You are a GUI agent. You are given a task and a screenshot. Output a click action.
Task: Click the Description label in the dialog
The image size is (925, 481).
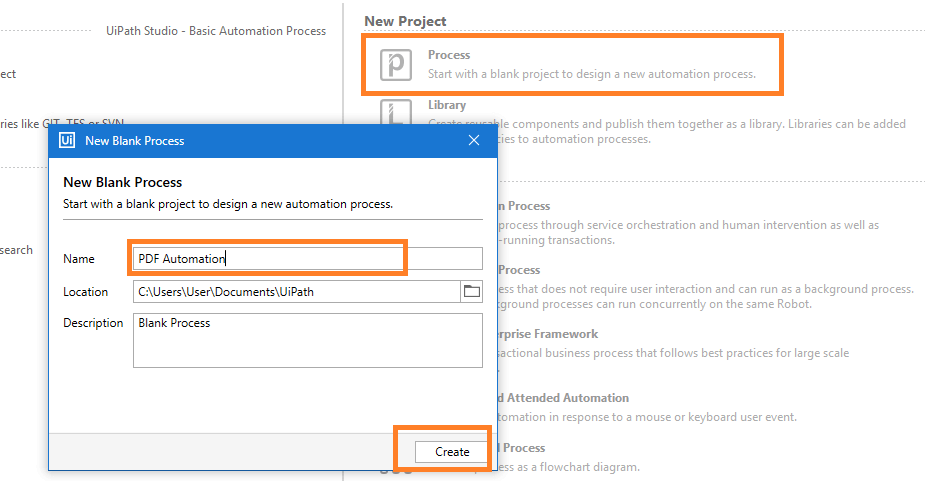(93, 323)
